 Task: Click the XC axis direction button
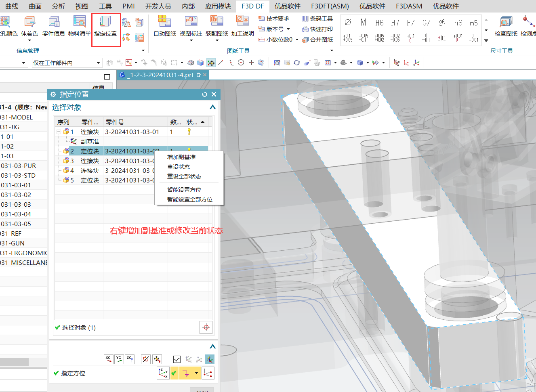coord(108,359)
